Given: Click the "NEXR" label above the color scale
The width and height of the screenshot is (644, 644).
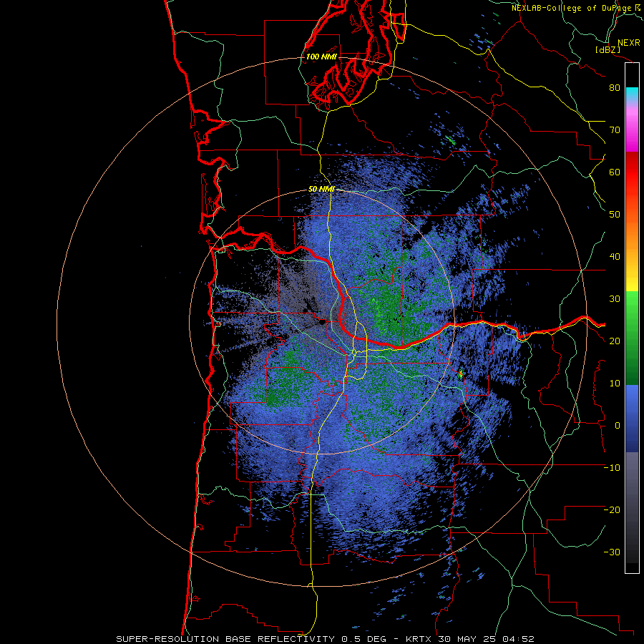Looking at the screenshot, I should click(628, 43).
